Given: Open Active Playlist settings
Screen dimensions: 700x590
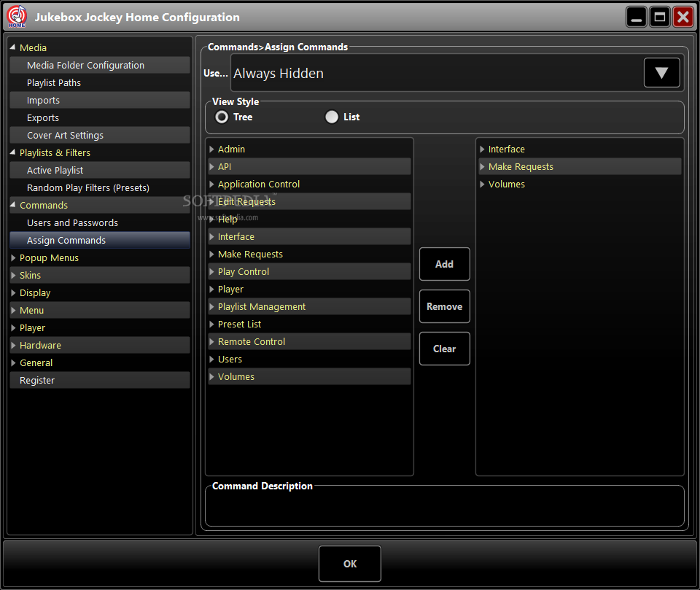Looking at the screenshot, I should [x=100, y=170].
